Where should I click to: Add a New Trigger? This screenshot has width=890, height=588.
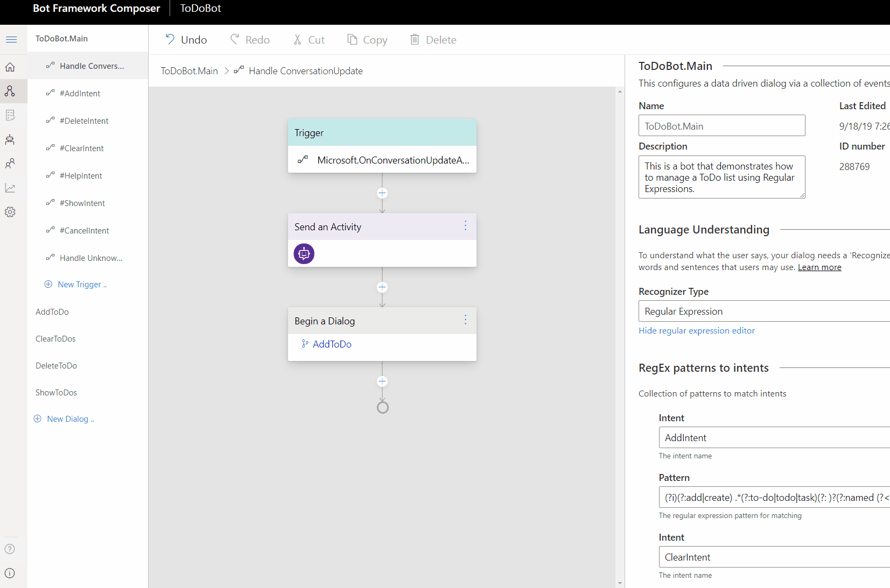[75, 284]
